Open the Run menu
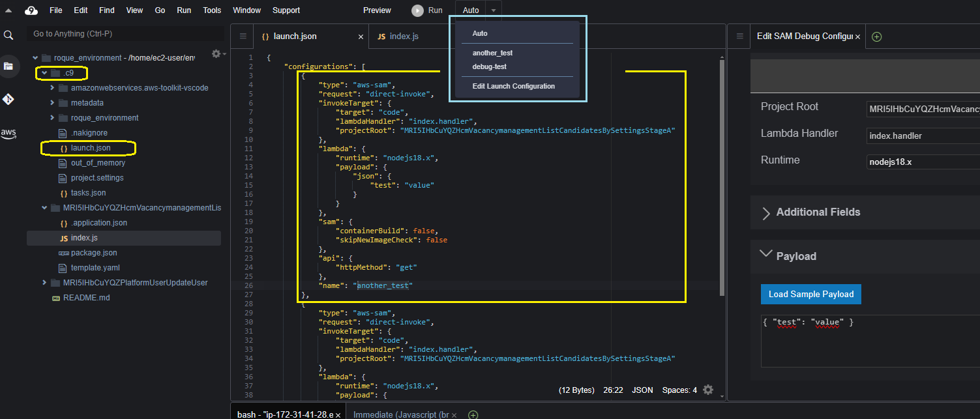Image resolution: width=980 pixels, height=419 pixels. tap(184, 10)
